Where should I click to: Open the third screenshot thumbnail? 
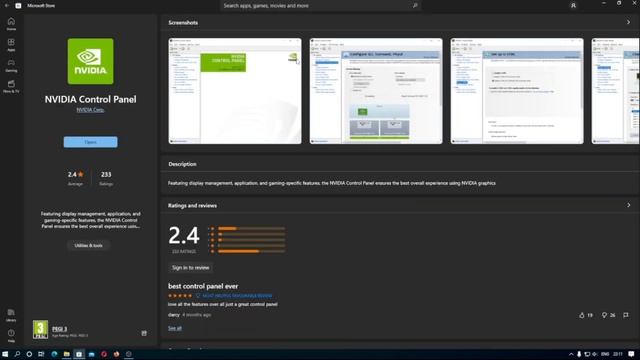pos(517,91)
